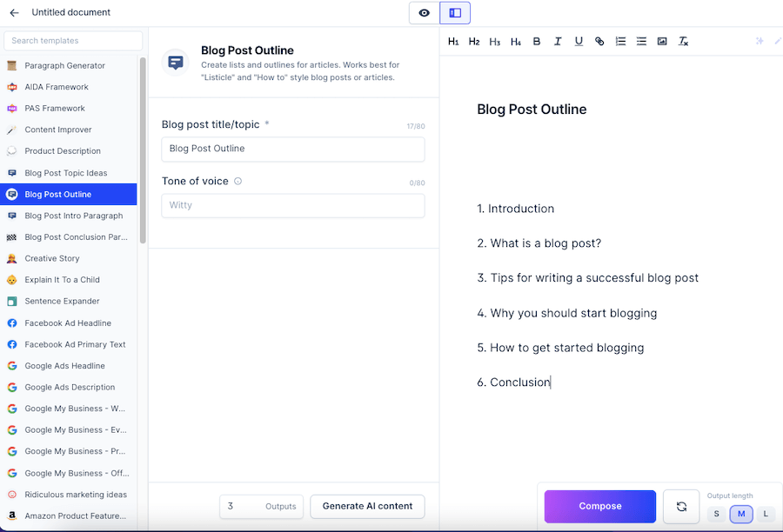Set output length to M
This screenshot has height=532, width=783.
741,514
